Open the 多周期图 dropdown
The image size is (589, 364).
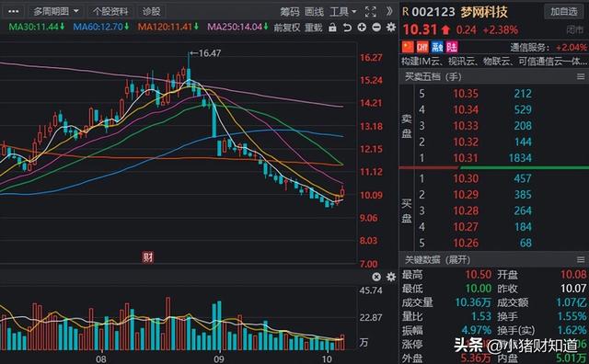tap(55, 12)
